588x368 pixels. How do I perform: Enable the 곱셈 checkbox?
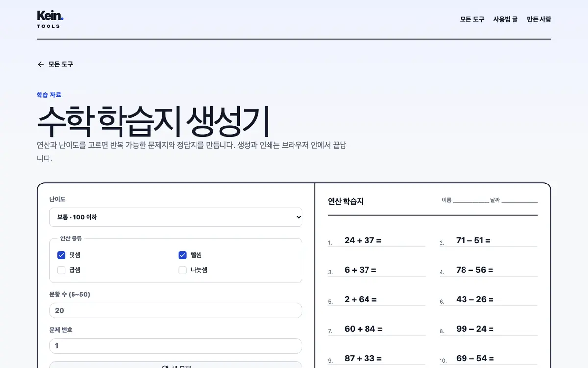(61, 270)
